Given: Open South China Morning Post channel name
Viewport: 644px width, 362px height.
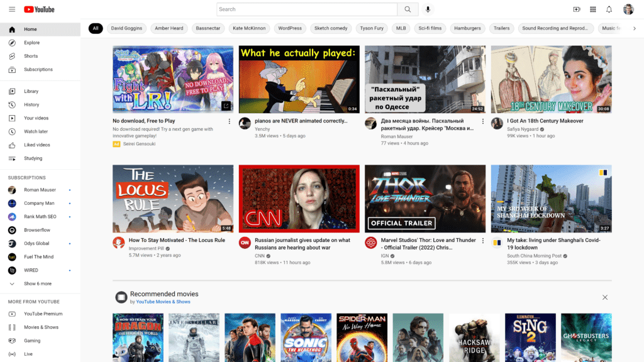Looking at the screenshot, I should click(x=534, y=256).
